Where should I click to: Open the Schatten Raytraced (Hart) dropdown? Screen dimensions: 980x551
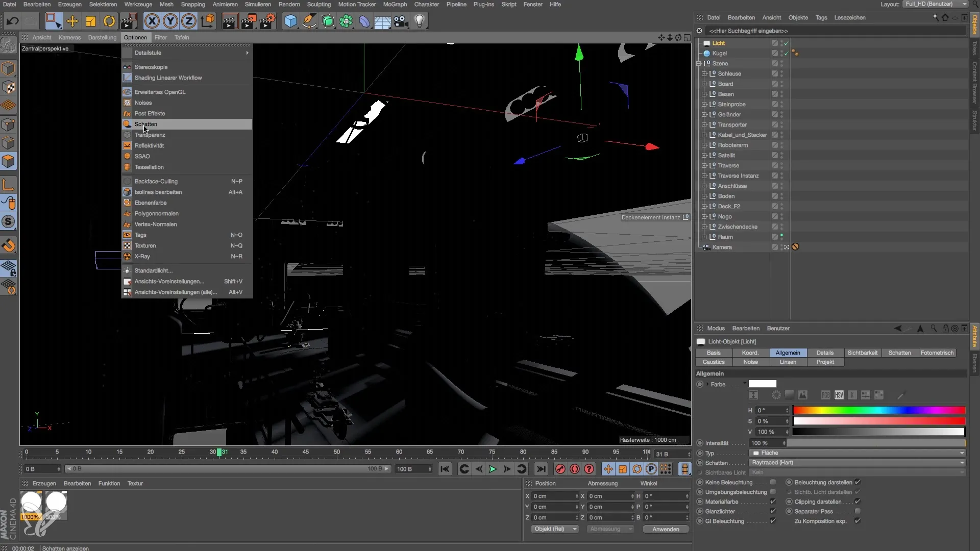[x=857, y=463]
